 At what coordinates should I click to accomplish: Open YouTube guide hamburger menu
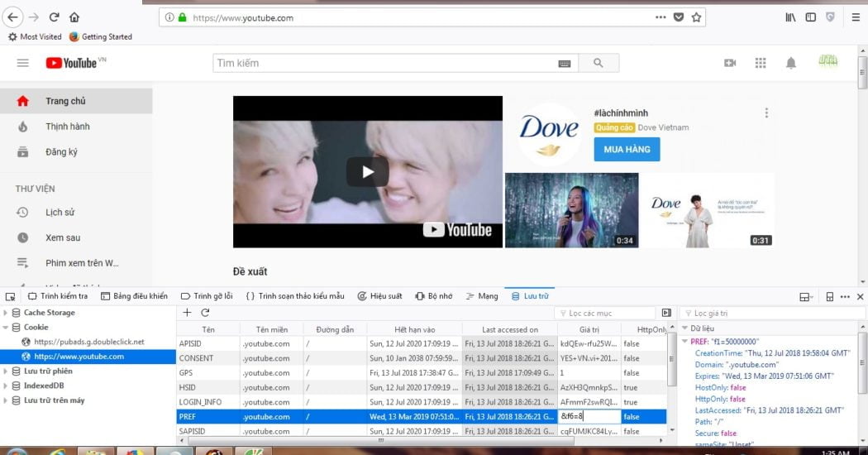(22, 63)
